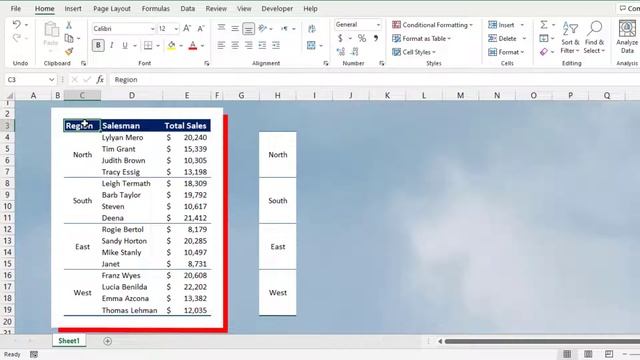Image resolution: width=640 pixels, height=360 pixels.
Task: Switch to Normal view in status bar
Action: [x=567, y=354]
